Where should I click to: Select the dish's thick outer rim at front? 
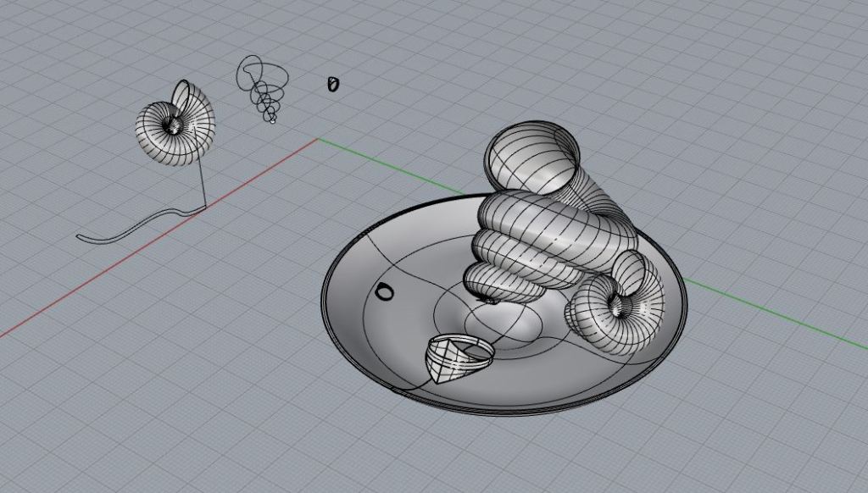pos(509,410)
